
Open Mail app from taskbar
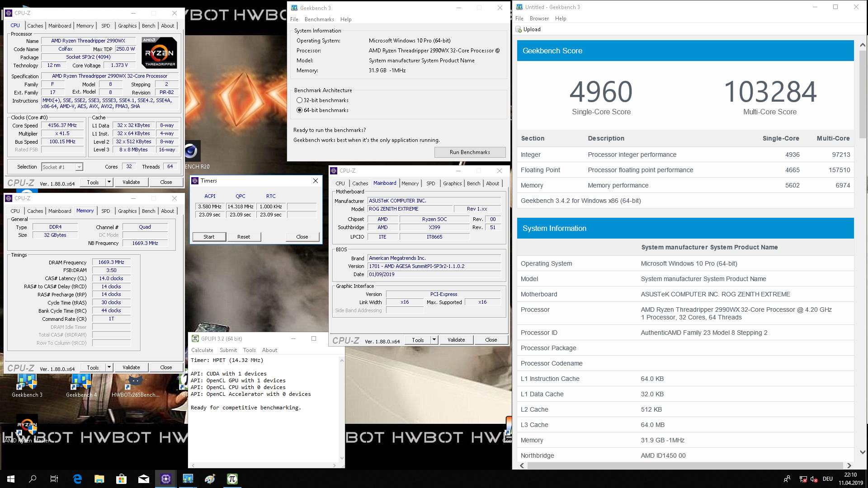(143, 479)
